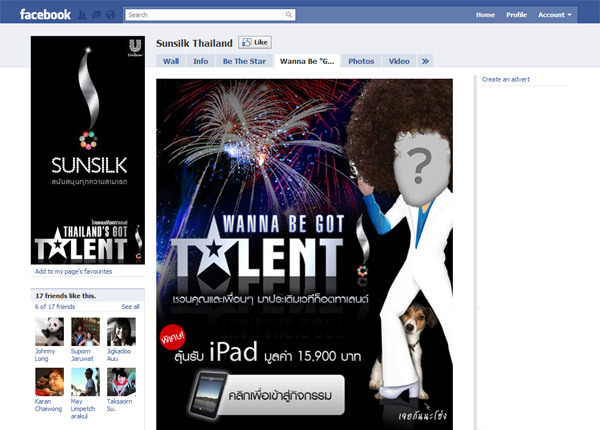Open Karan Chaiwong's profile picture
Image resolution: width=600 pixels, height=430 pixels.
click(x=49, y=382)
